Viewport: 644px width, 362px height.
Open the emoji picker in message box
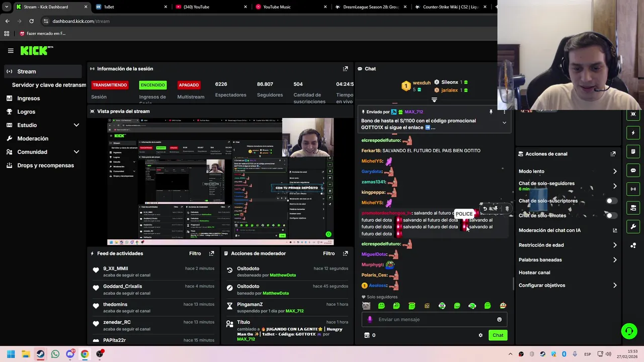tap(499, 319)
